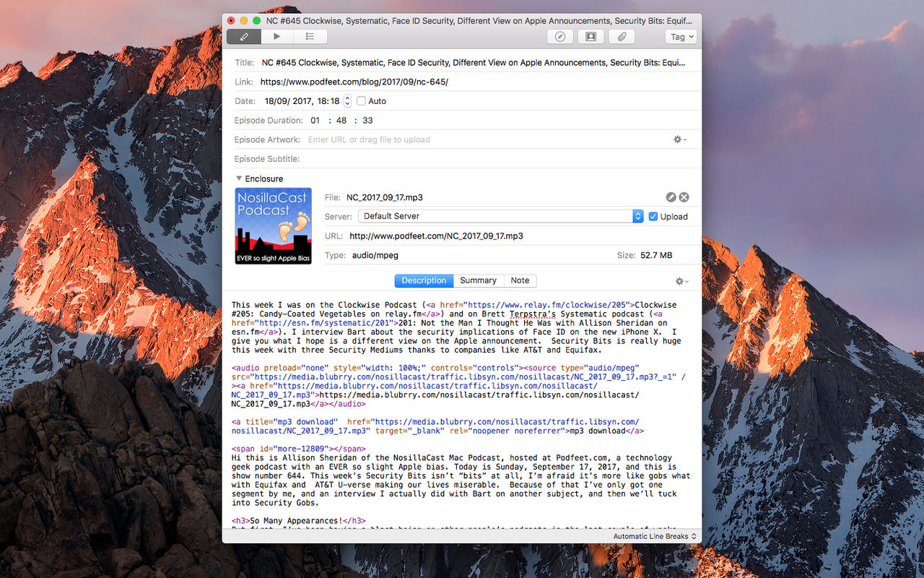
Task: Click the audio/mpeg Type value
Action: tap(375, 255)
